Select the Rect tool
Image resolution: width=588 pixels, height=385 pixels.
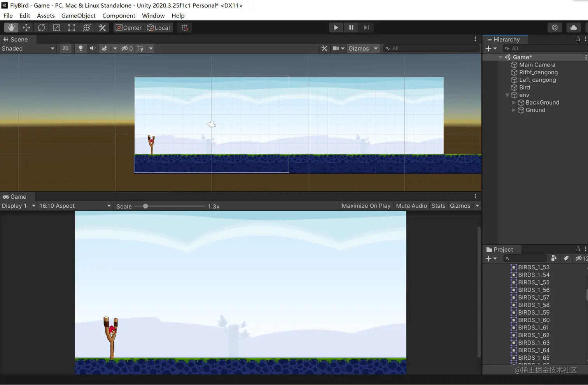(x=72, y=28)
